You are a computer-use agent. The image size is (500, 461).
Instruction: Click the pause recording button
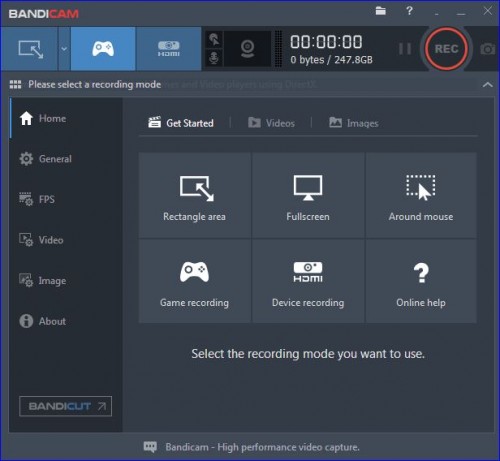point(405,49)
